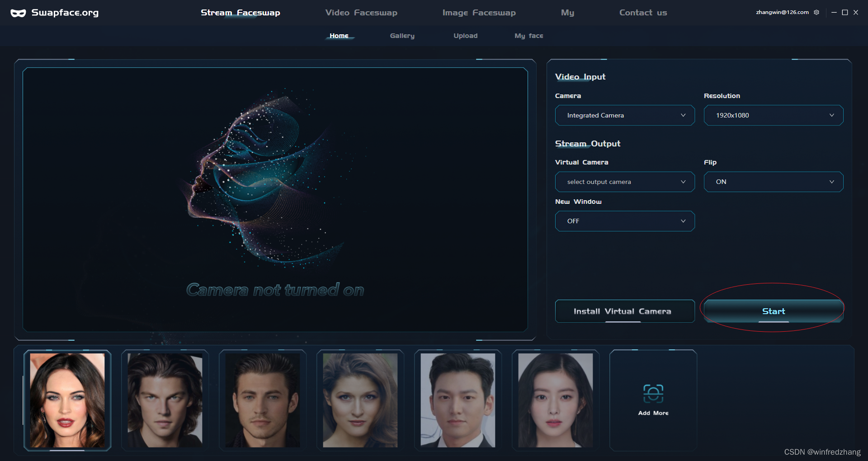Go to the Upload sub-tab
Image resolution: width=868 pixels, height=461 pixels.
pos(465,36)
